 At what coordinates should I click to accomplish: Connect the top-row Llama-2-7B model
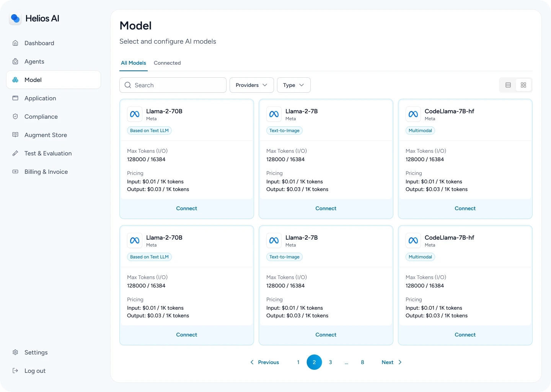click(326, 208)
